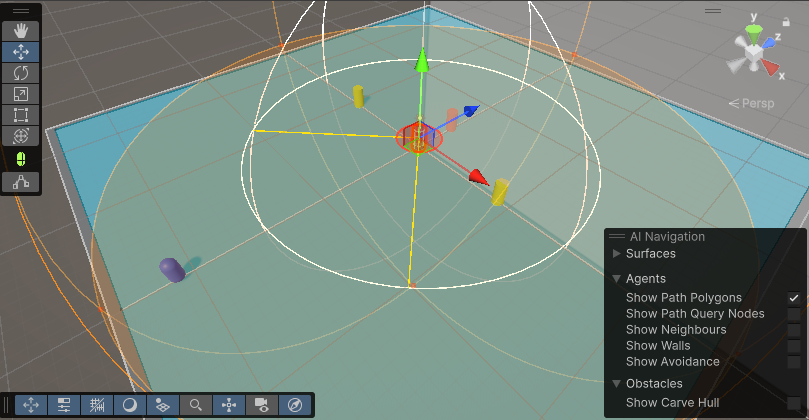
Task: Toggle the Tool Settings overlay sliders icon
Action: click(64, 405)
